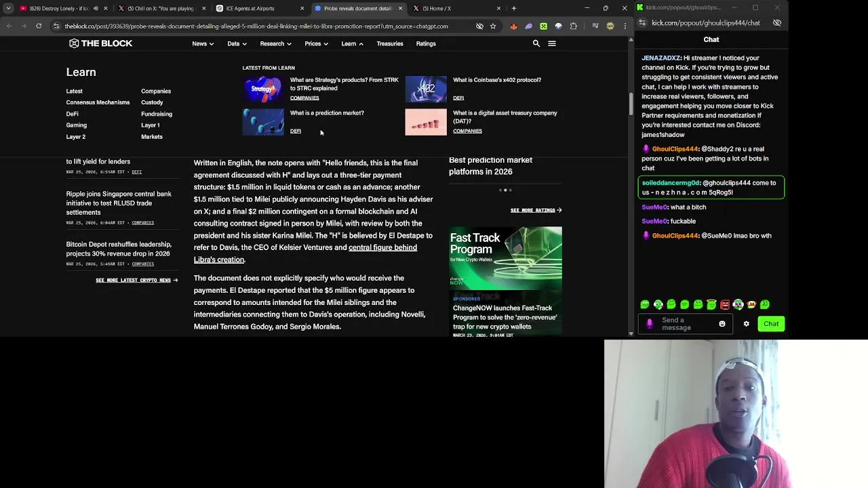
Task: Click the purple microphone icon in chat box
Action: 650,324
